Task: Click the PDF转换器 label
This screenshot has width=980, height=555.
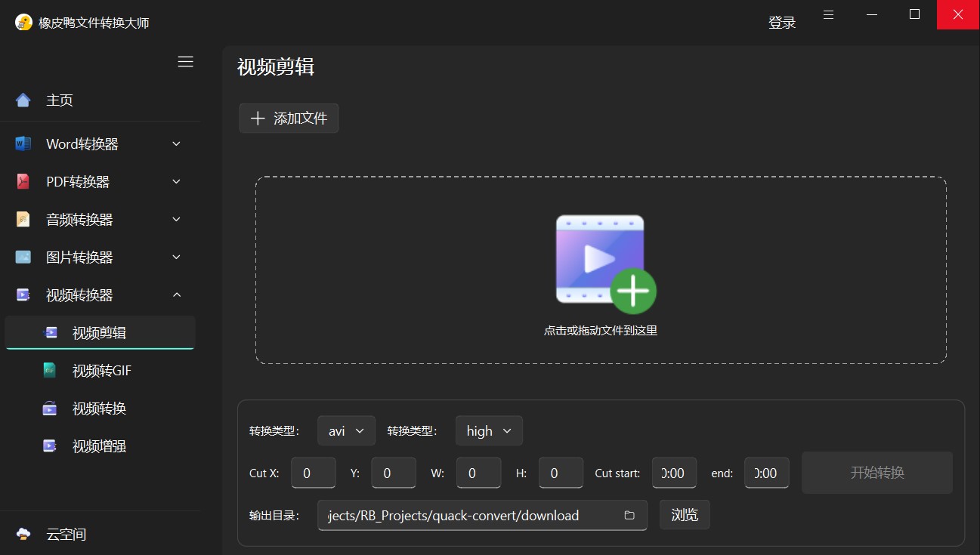Action: pos(78,181)
